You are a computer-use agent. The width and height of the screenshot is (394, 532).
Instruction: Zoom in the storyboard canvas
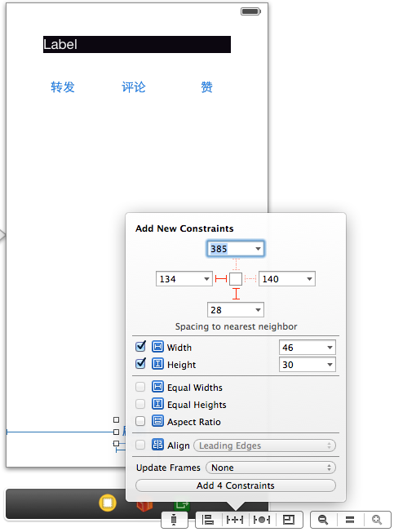click(x=377, y=520)
